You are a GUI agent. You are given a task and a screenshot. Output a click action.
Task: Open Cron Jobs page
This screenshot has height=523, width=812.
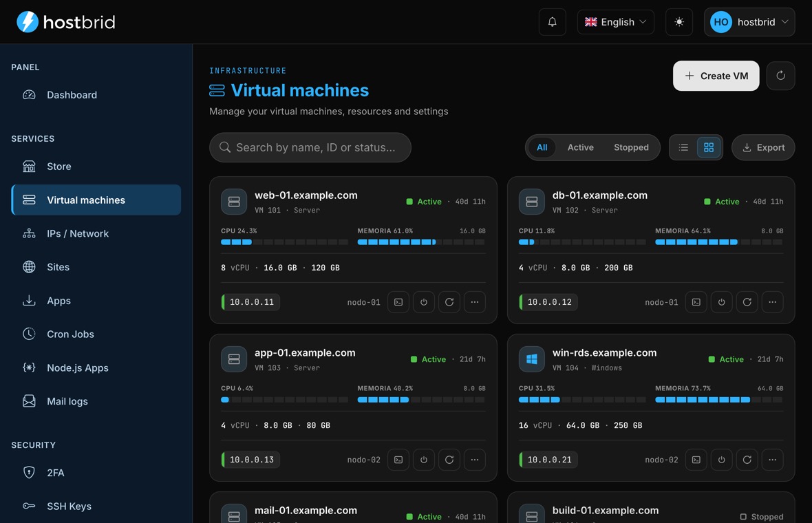96,334
